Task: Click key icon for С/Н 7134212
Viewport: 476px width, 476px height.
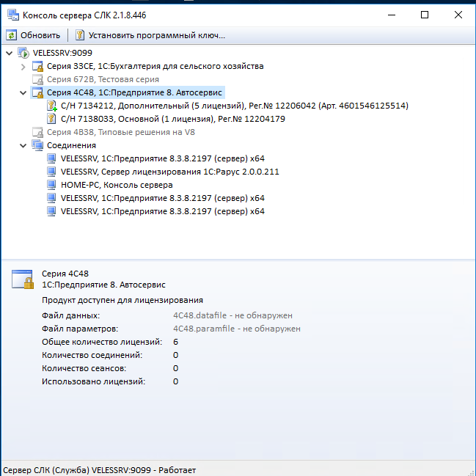Action: coord(52,106)
